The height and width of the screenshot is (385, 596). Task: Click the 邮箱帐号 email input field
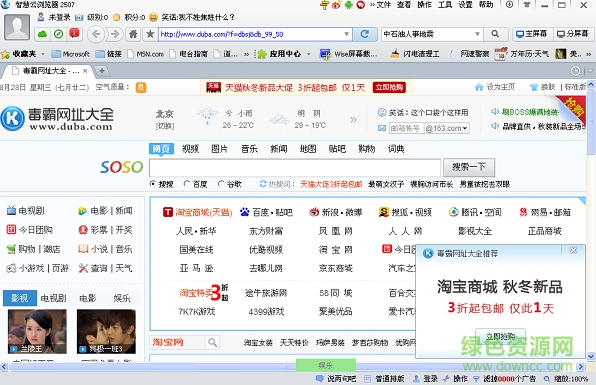[406, 128]
